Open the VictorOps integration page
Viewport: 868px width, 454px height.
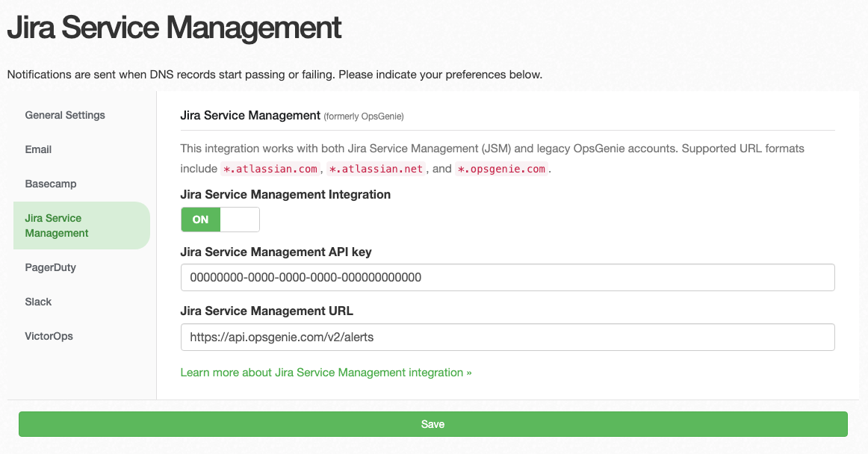pos(48,336)
